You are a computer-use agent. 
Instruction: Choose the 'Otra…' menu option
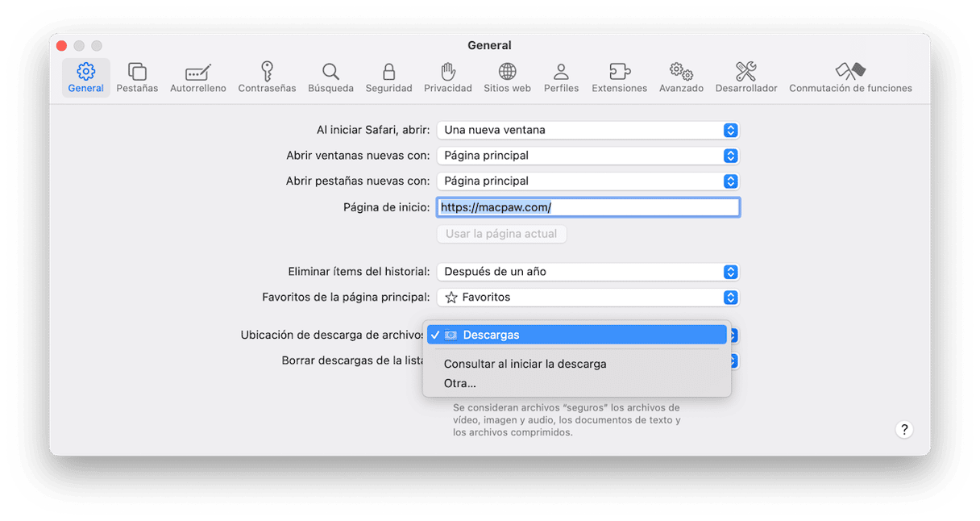[x=460, y=383]
